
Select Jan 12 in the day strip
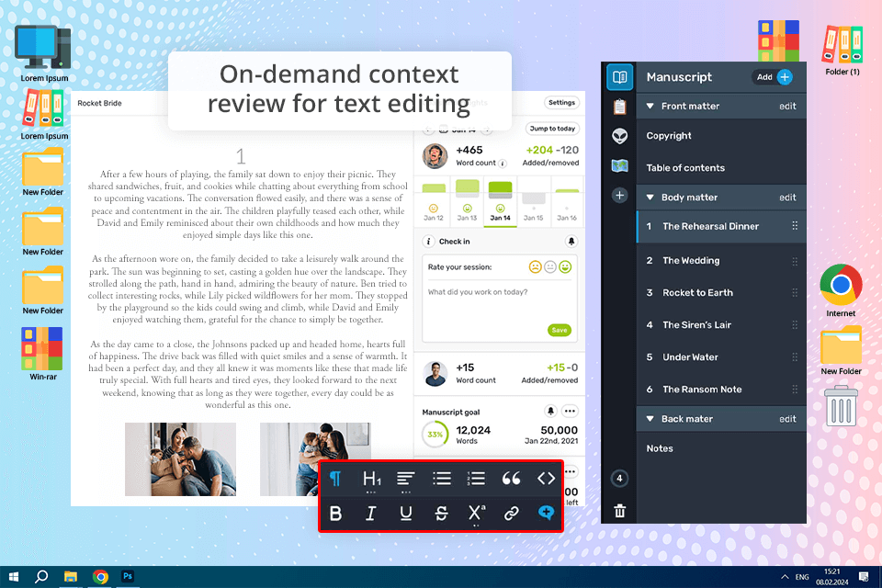click(x=433, y=202)
